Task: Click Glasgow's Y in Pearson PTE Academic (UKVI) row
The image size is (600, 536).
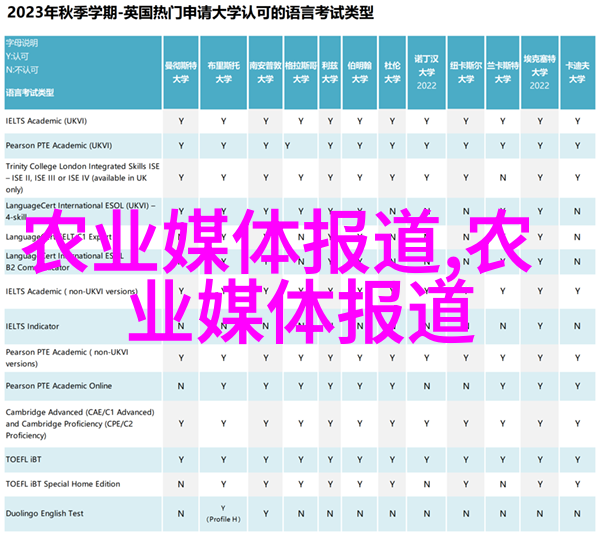Action: (x=287, y=146)
